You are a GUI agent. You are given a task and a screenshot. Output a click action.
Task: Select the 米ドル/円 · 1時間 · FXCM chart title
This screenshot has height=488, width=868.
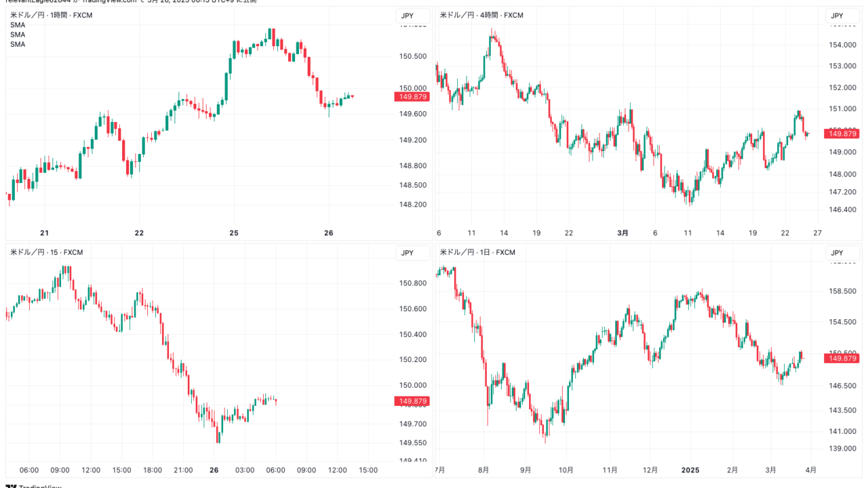pyautogui.click(x=51, y=15)
